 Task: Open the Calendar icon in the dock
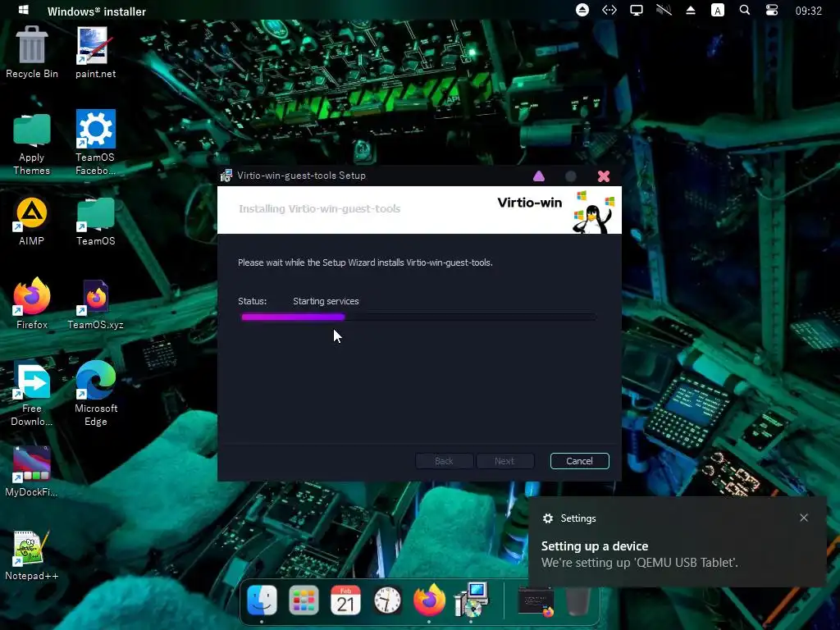(x=345, y=600)
